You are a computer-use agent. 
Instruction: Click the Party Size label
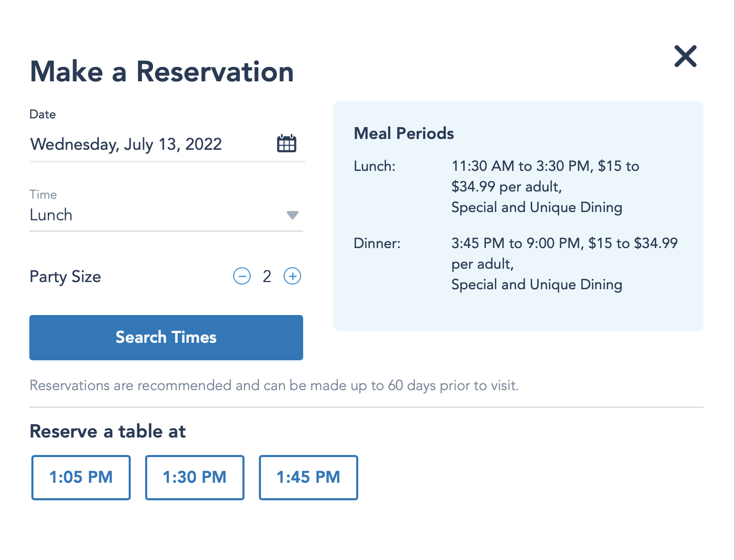(x=65, y=277)
